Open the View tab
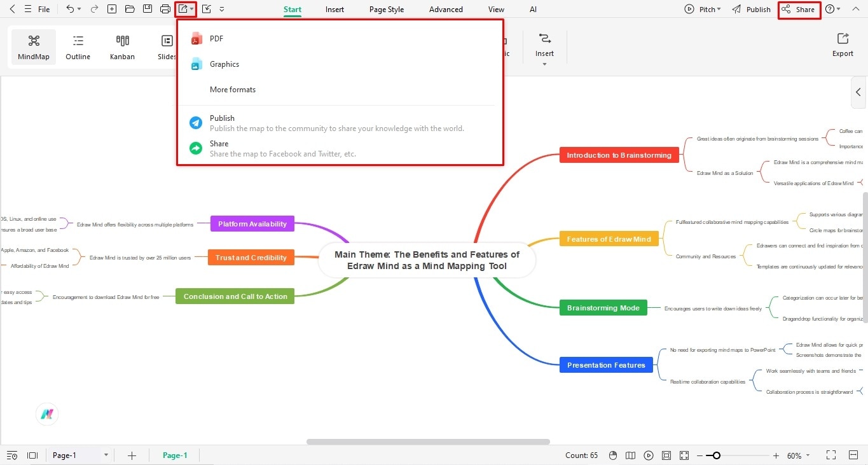Viewport: 868px width, 465px height. point(496,10)
